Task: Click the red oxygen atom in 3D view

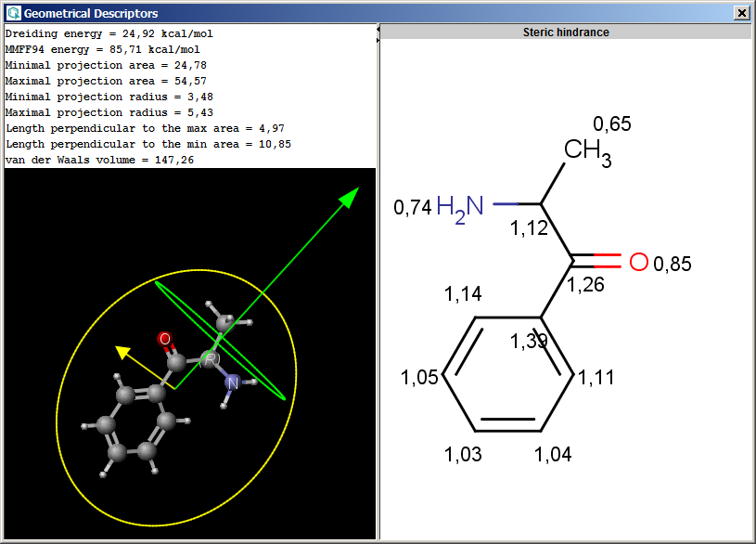Action: click(x=165, y=339)
